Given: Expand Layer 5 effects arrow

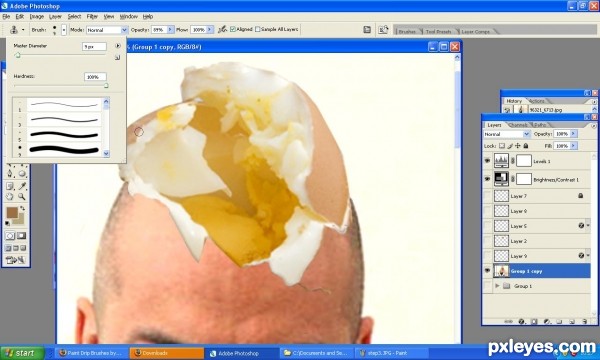Looking at the screenshot, I should point(588,226).
